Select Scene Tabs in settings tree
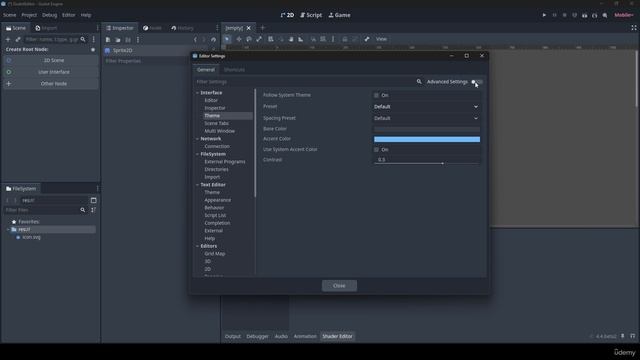 click(216, 123)
